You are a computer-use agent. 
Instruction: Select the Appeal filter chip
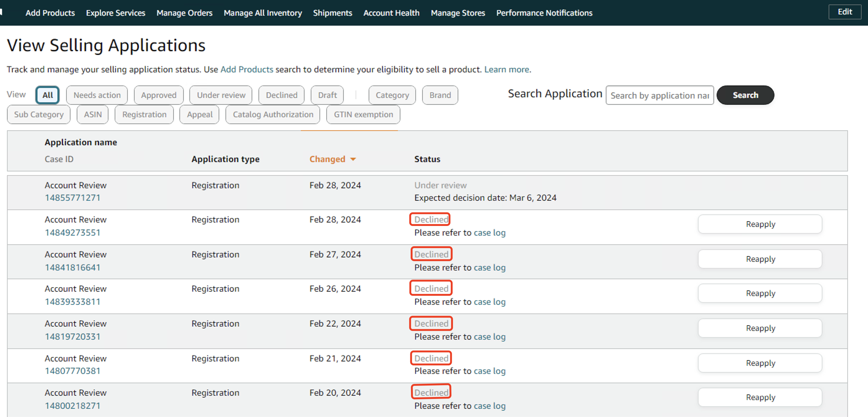click(x=200, y=115)
